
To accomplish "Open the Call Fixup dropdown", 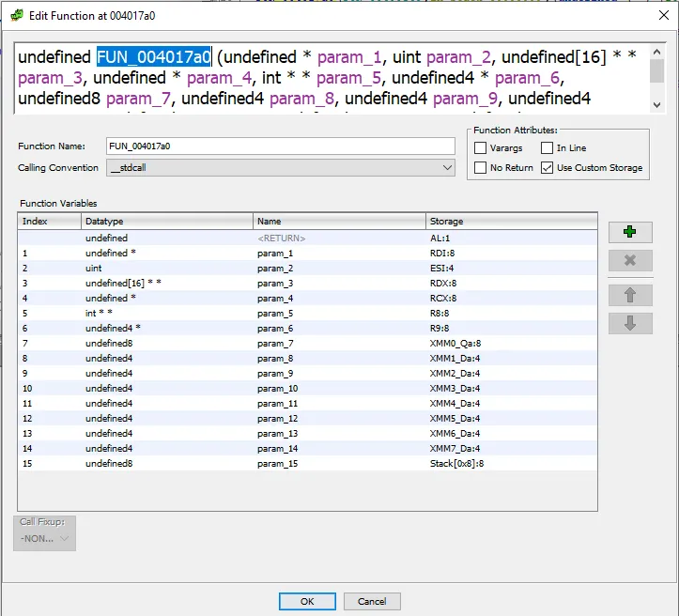I will coord(45,538).
